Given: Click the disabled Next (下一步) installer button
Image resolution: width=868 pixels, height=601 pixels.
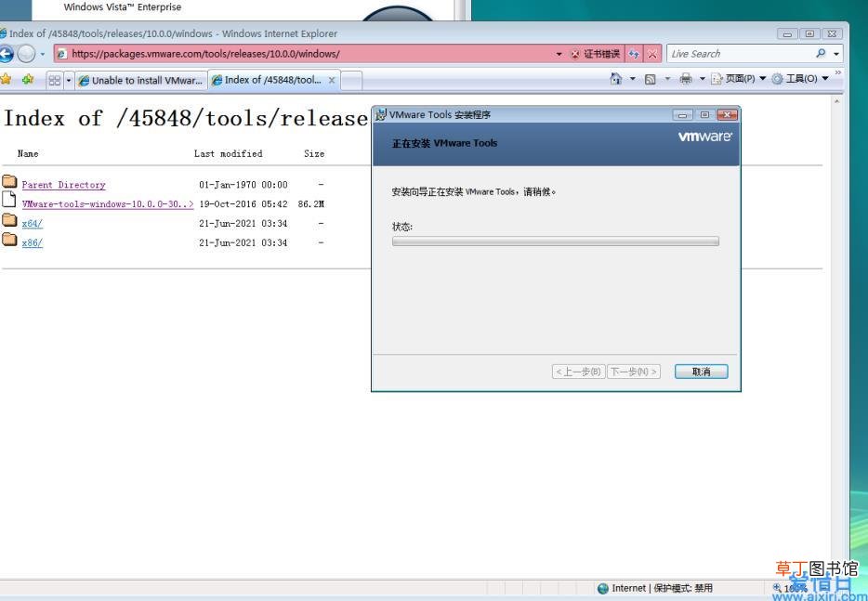Looking at the screenshot, I should (634, 372).
